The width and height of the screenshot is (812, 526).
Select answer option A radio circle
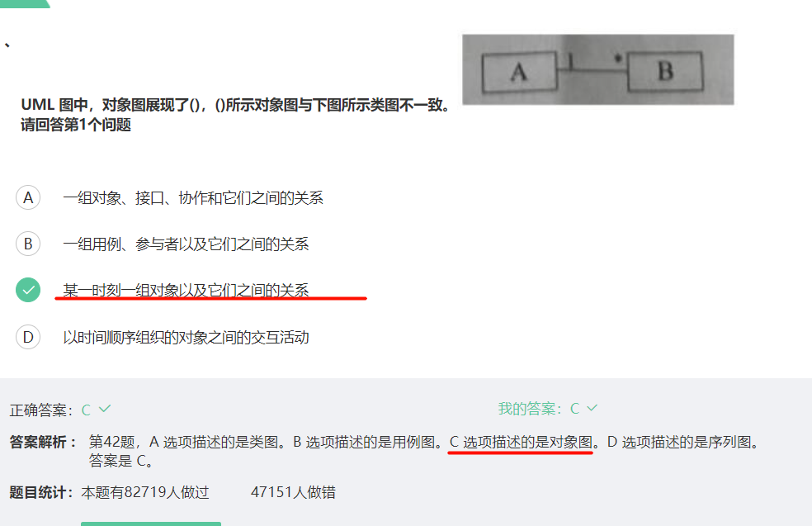tap(28, 197)
